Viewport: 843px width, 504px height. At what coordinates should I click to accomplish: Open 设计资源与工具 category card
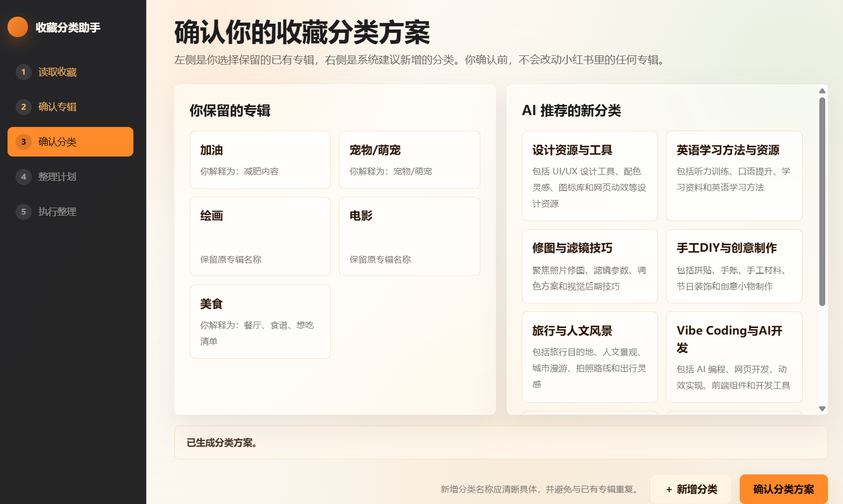tap(590, 176)
